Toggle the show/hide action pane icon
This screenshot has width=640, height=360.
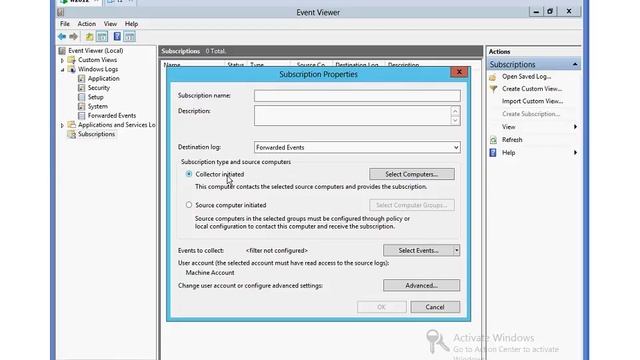[130, 37]
